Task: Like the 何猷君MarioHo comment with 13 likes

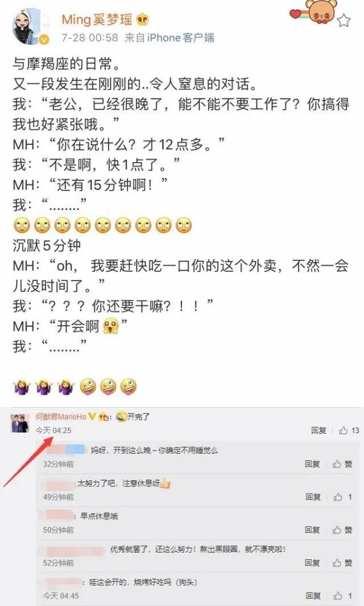Action: 349,430
